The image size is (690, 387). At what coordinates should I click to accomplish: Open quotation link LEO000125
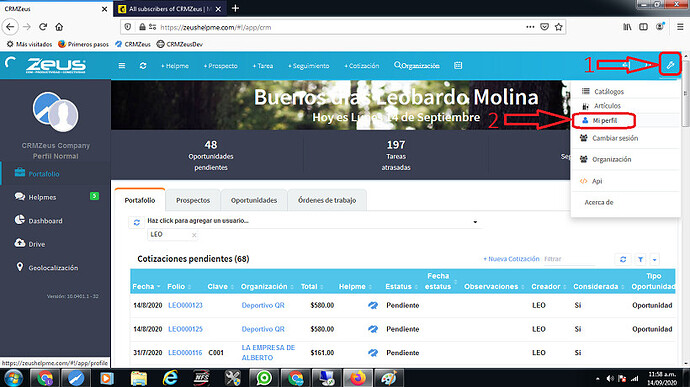click(x=185, y=329)
